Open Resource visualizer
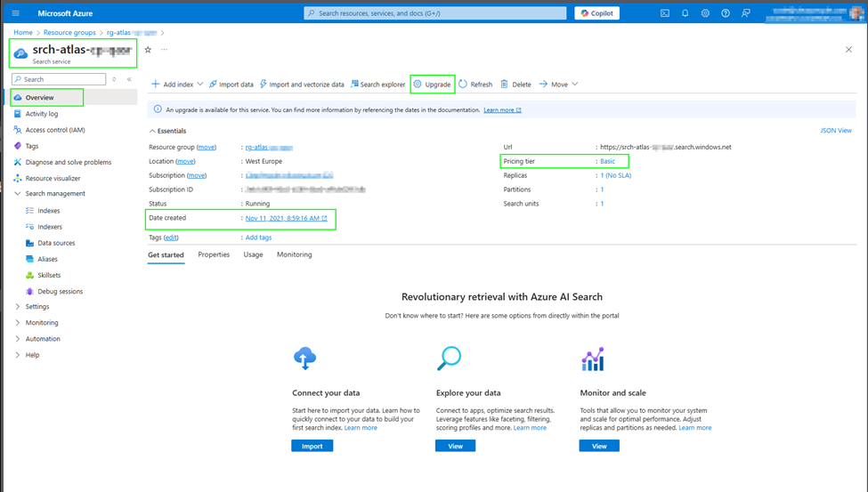Viewport: 868px width, 492px height. [x=53, y=178]
